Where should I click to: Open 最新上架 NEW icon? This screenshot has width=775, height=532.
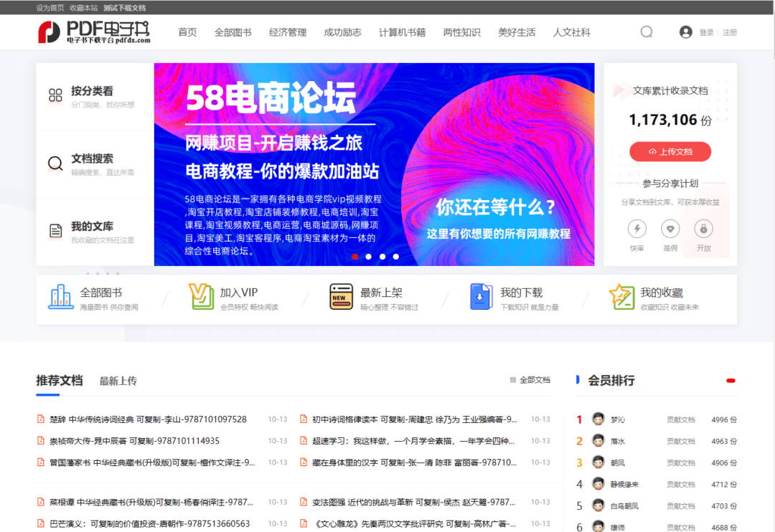pyautogui.click(x=342, y=297)
